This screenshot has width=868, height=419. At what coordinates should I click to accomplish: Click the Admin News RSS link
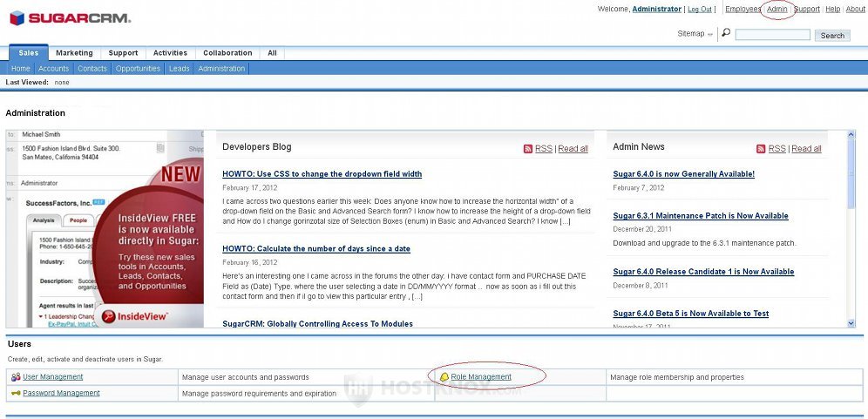pos(776,149)
